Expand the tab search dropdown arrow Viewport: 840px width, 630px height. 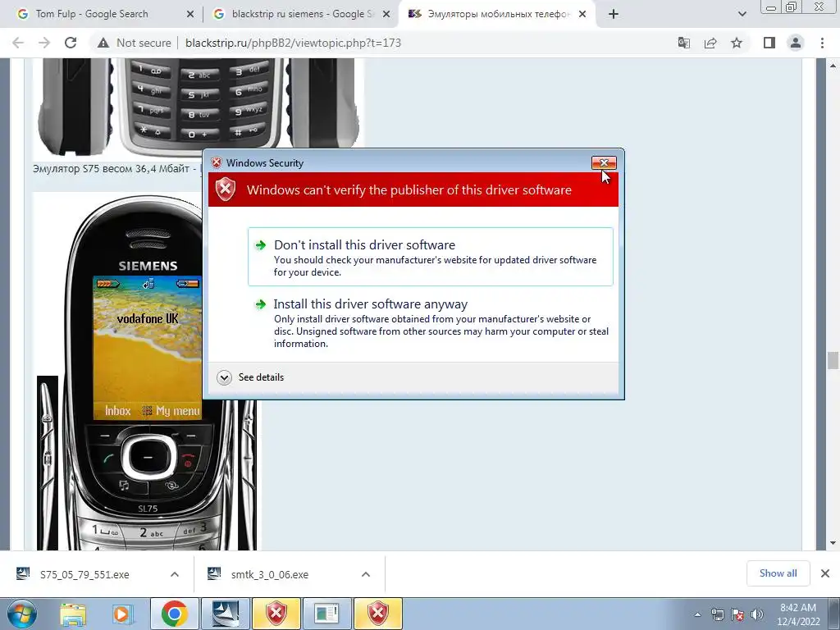(x=742, y=14)
